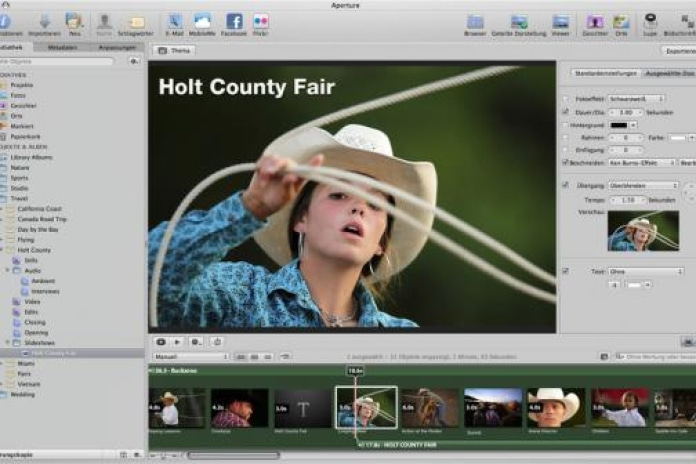
Task: Open the slideshow gear action menu
Action: [x=196, y=342]
